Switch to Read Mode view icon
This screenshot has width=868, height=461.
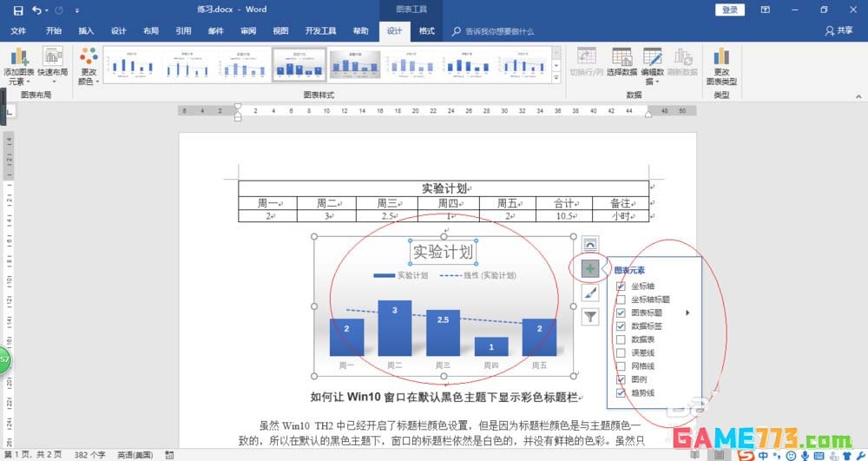pos(694,455)
